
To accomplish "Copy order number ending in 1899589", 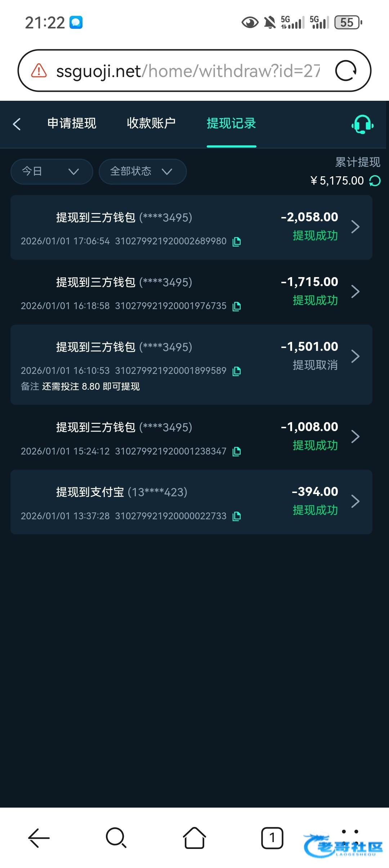I will point(237,371).
